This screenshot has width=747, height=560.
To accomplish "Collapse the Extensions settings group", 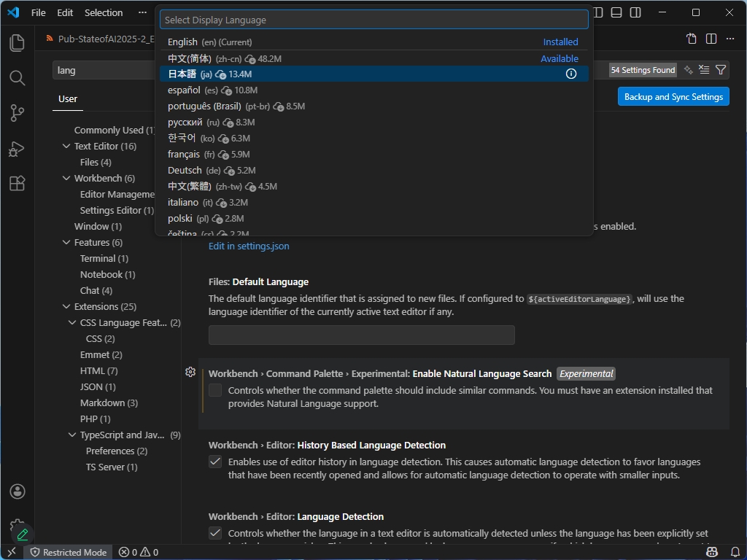I will coord(66,306).
